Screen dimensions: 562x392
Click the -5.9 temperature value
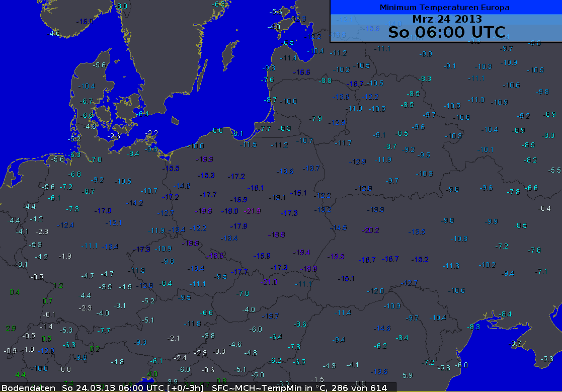(406, 375)
